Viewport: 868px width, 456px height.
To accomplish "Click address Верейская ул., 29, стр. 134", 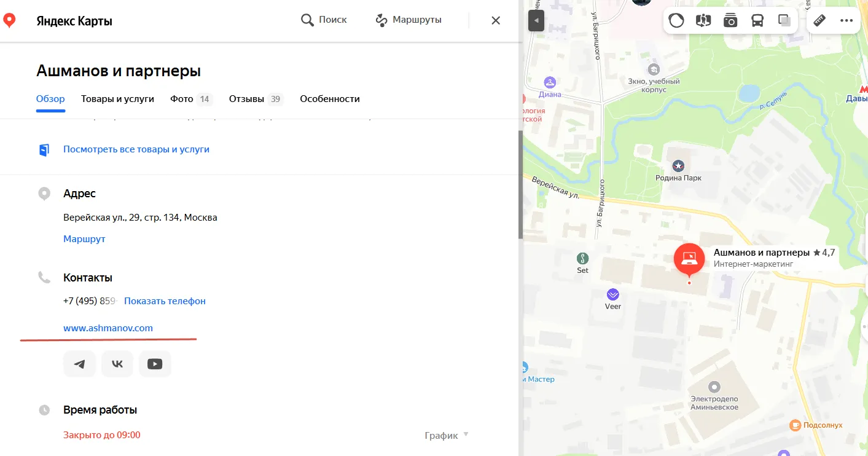I will tap(140, 218).
